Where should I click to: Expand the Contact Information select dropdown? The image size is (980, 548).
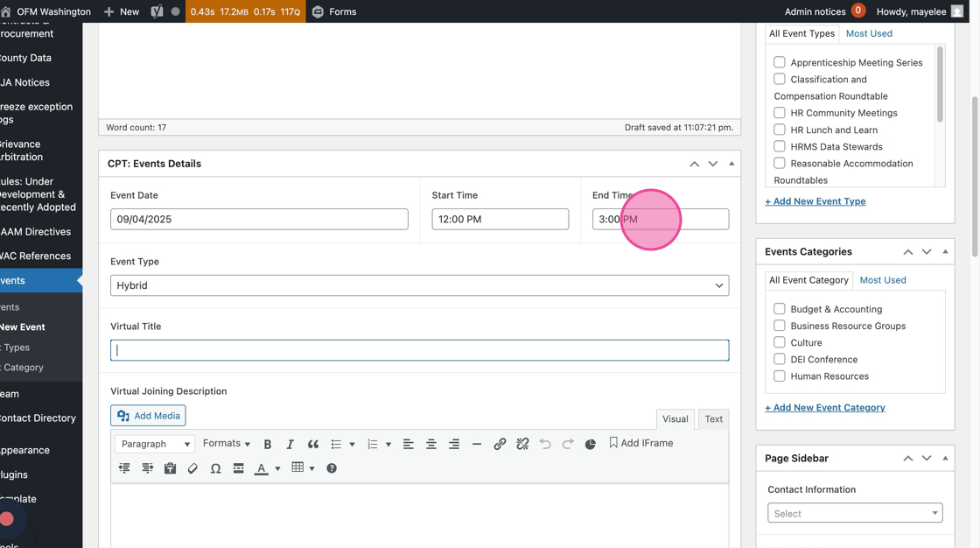[x=854, y=514]
